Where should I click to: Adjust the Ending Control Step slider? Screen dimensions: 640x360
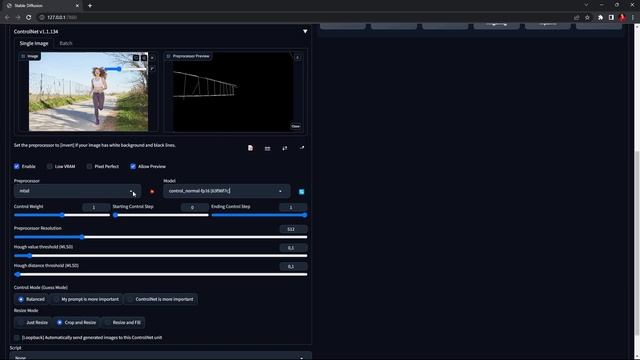(x=259, y=215)
